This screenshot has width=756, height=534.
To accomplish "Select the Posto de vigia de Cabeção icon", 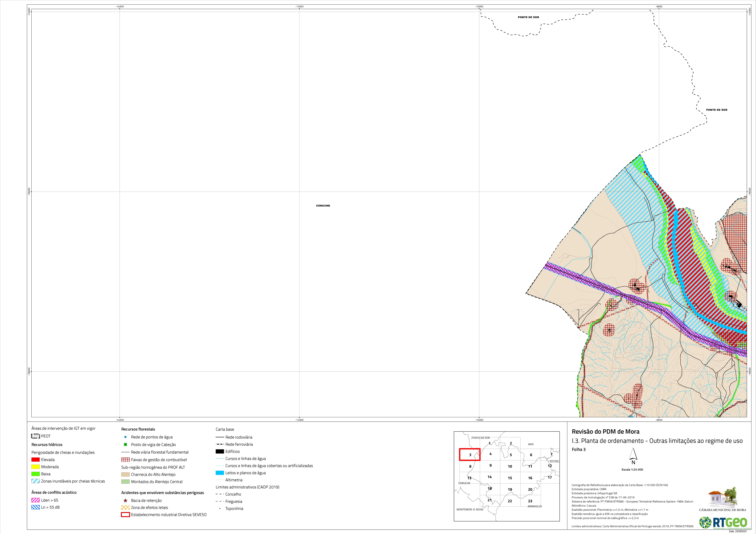I will [x=125, y=444].
